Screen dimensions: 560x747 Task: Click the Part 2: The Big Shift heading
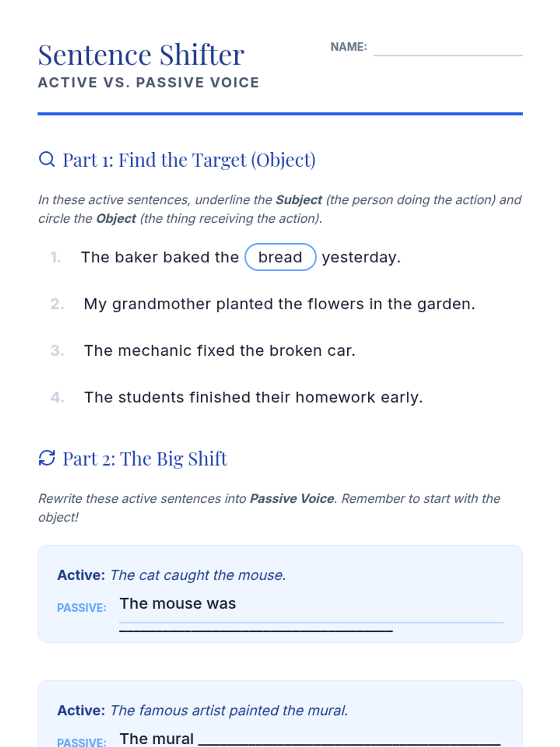[145, 458]
